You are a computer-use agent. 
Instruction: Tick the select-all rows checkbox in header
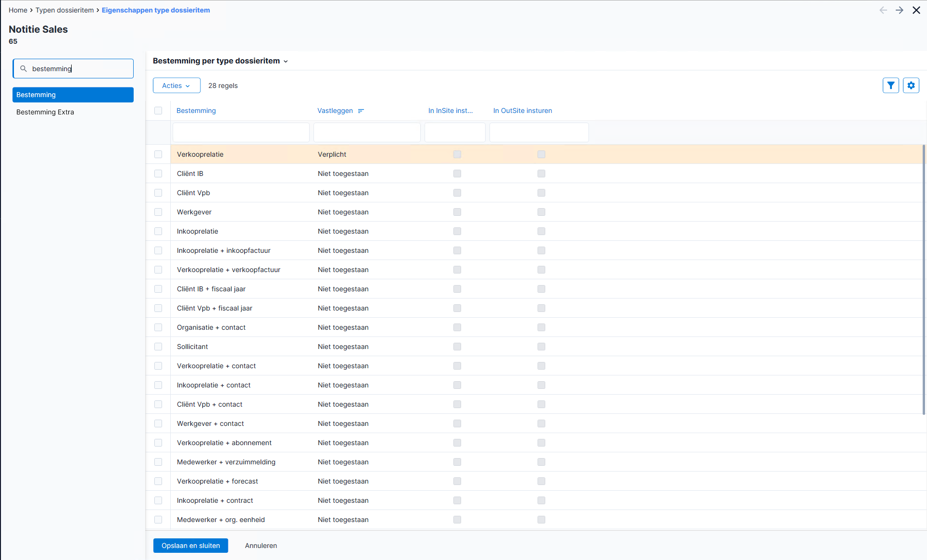(x=158, y=111)
